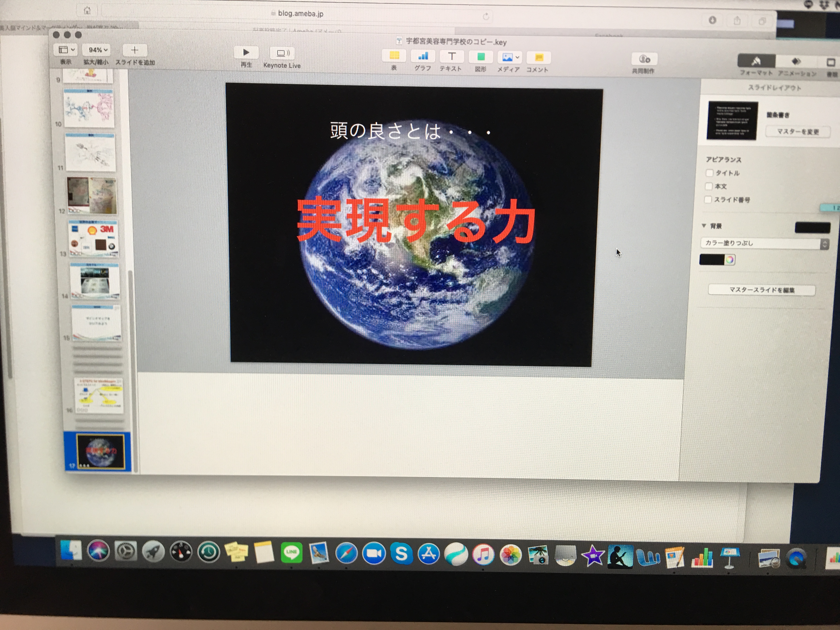Open iTunes music icon in Dock
This screenshot has height=630, width=840.
click(x=483, y=555)
